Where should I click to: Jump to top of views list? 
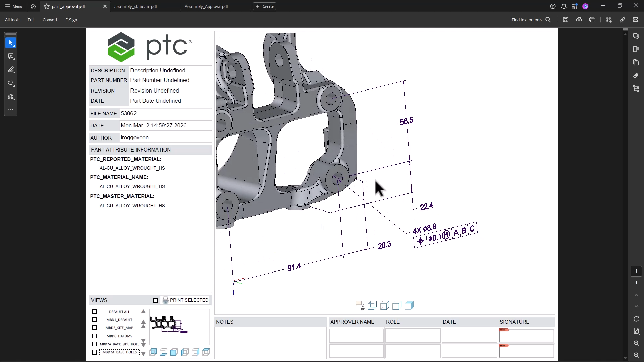pos(143,311)
